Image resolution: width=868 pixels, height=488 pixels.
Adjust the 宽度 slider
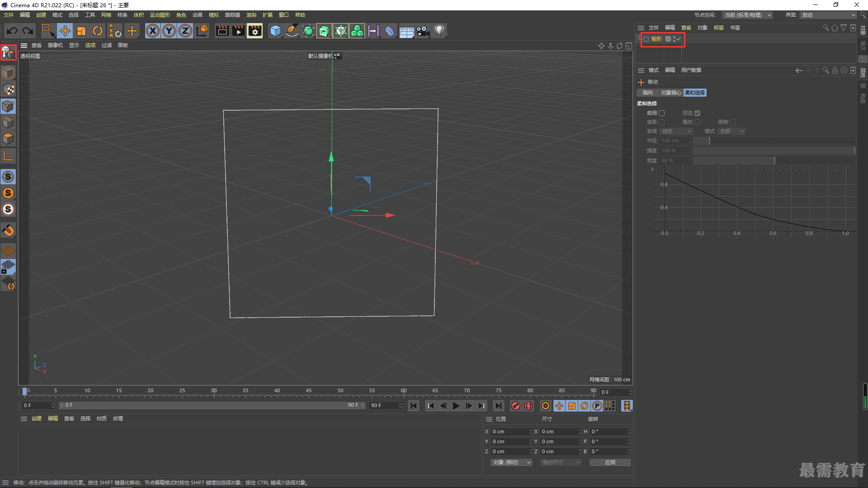pos(774,160)
